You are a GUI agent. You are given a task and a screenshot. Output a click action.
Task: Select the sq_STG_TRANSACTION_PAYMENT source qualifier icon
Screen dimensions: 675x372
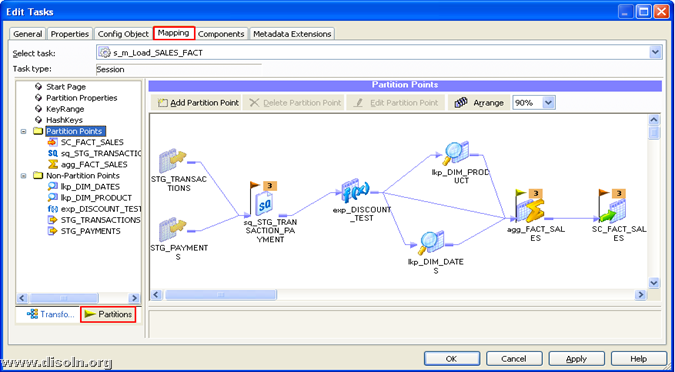point(265,204)
